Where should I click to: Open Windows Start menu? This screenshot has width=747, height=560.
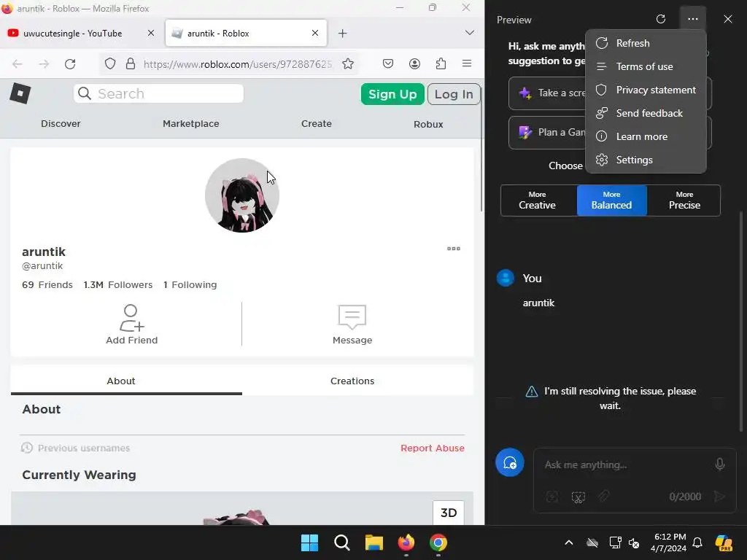(x=309, y=542)
